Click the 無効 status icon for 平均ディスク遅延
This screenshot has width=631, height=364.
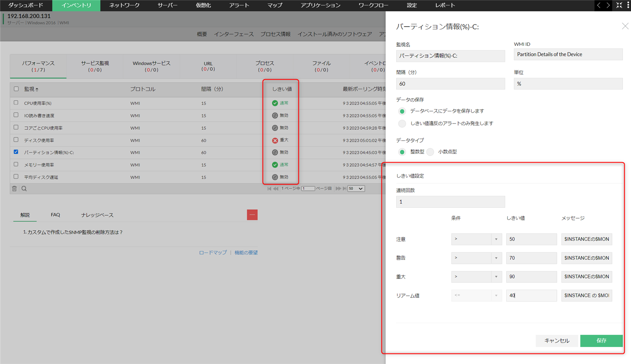pos(275,177)
